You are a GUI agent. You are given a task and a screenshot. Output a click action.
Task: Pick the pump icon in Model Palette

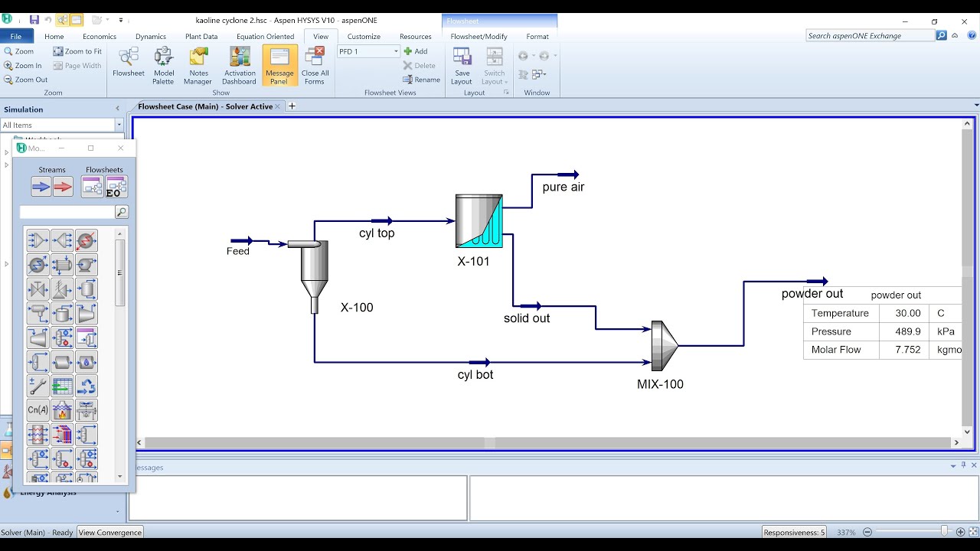tap(87, 266)
